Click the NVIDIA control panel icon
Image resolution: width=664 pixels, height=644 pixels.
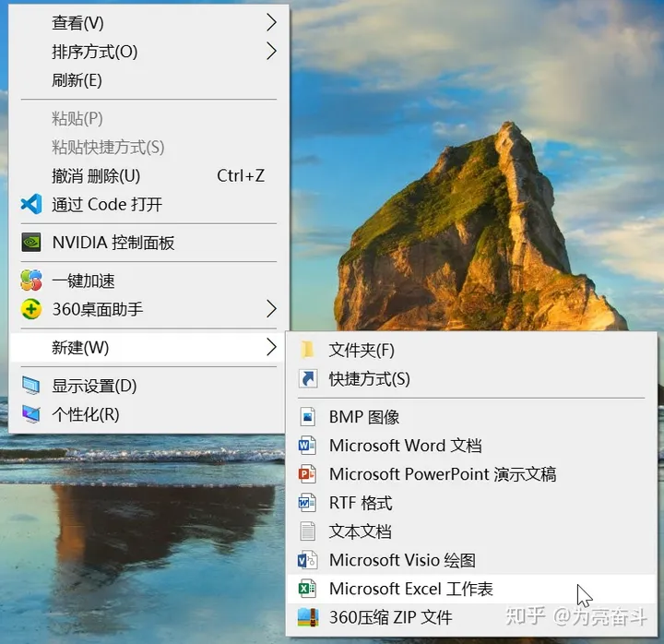click(x=31, y=243)
